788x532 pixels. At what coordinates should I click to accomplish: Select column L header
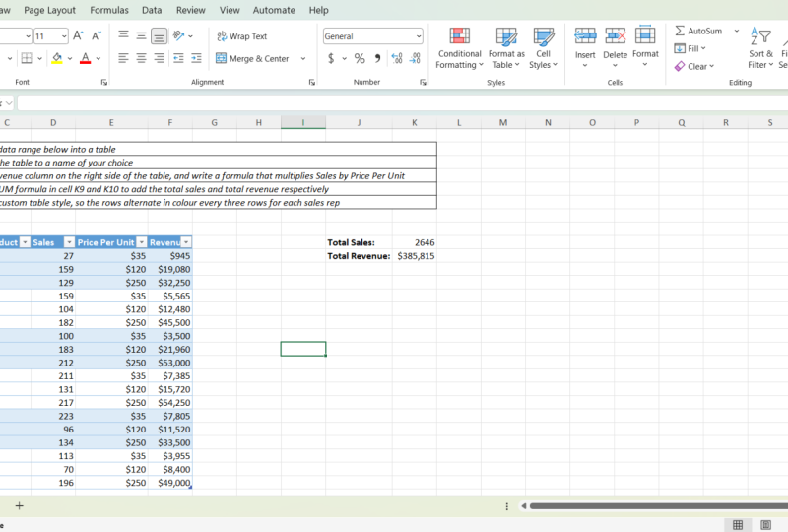459,122
